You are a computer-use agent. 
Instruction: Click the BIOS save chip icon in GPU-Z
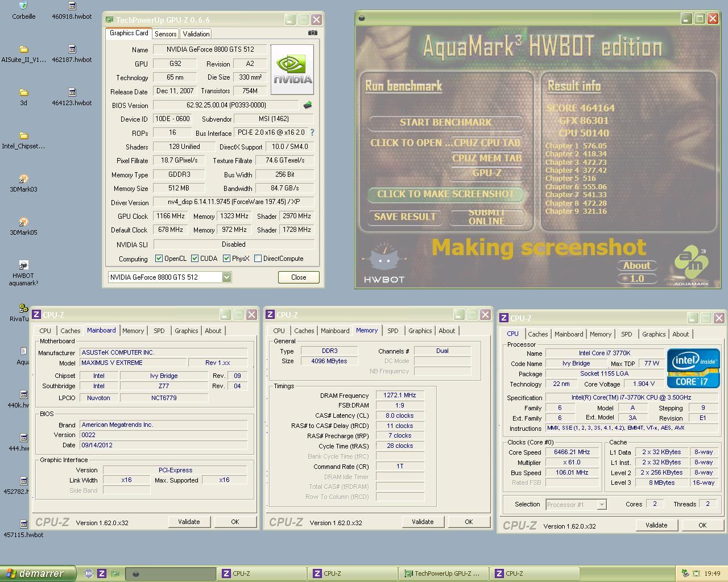[x=308, y=105]
